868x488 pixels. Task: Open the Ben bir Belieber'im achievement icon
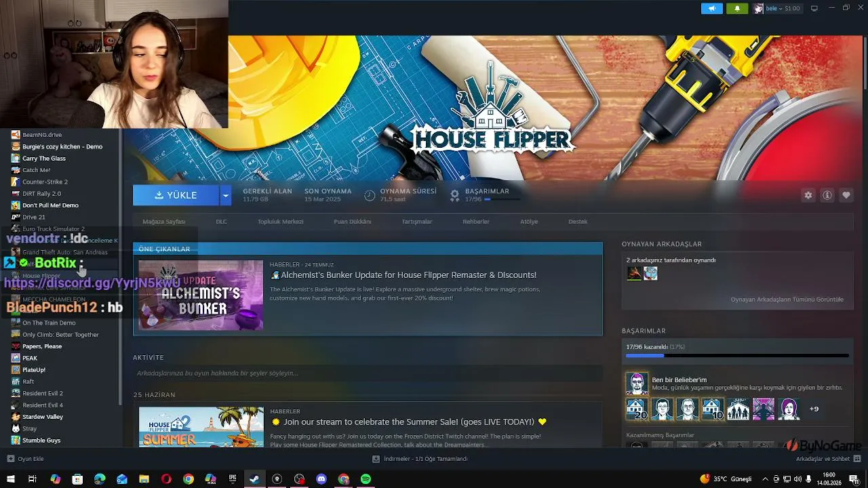637,384
